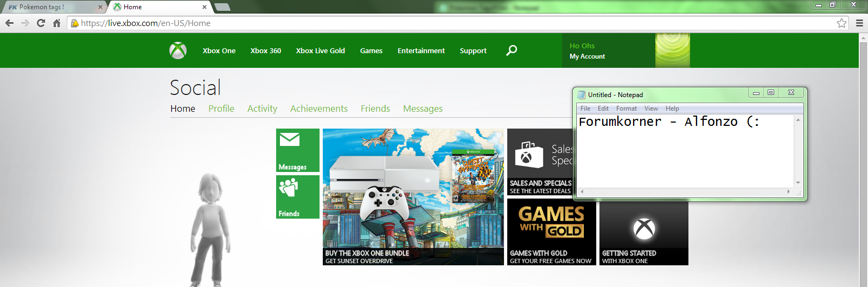This screenshot has width=868, height=287.
Task: Open the Games with Gold tile
Action: [552, 232]
